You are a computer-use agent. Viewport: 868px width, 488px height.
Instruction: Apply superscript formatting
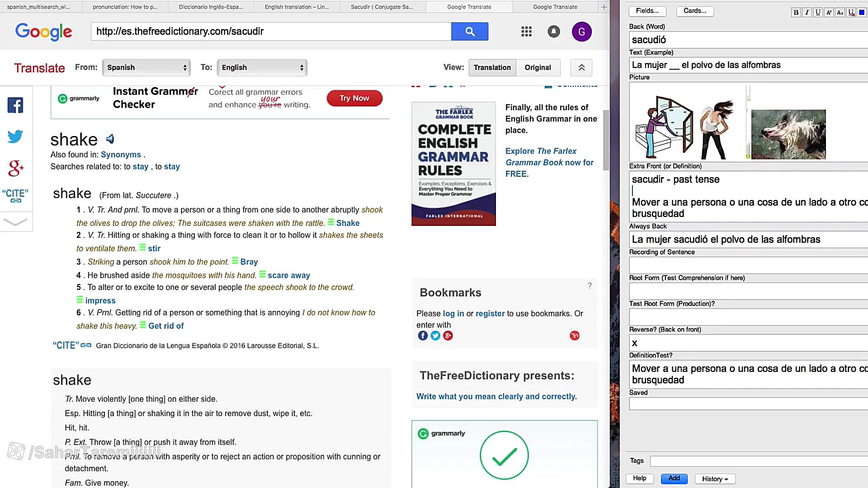coord(828,12)
